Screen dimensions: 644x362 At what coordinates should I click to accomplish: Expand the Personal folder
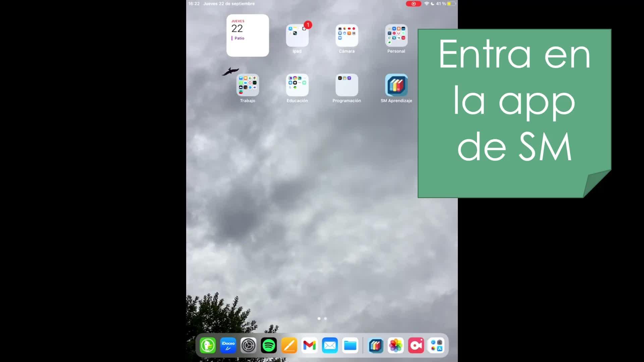tap(396, 36)
